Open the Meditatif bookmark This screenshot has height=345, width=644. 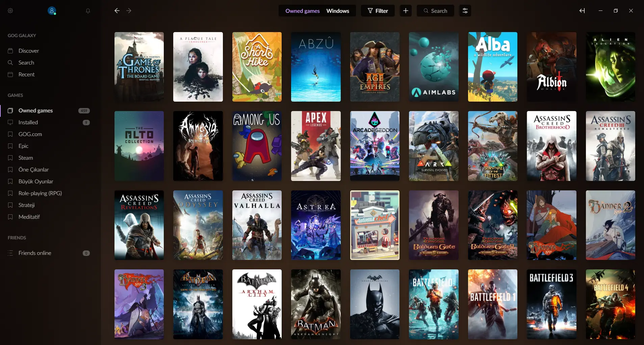(50, 217)
